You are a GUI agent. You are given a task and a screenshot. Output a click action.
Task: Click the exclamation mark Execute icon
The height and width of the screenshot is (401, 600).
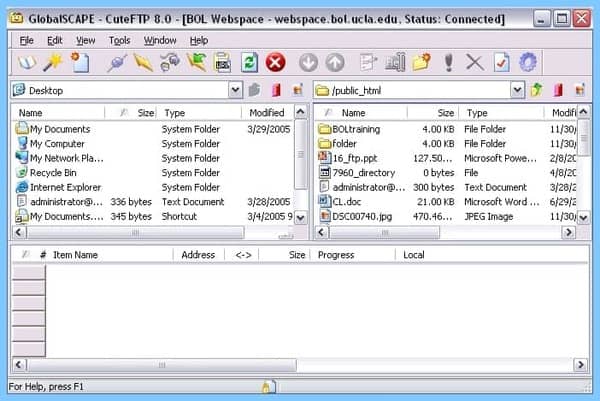click(x=448, y=62)
